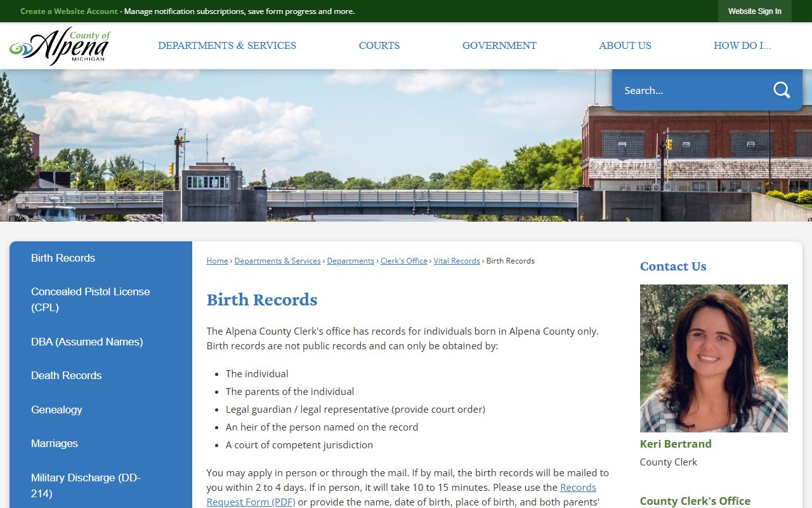
Task: Click 'Legal guardian / legal representative' bullet
Action: click(x=355, y=410)
